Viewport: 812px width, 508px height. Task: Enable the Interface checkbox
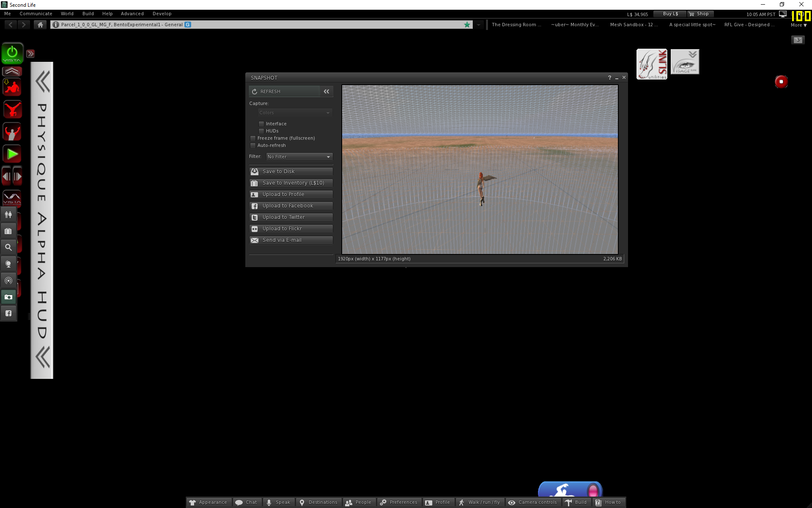tap(261, 124)
